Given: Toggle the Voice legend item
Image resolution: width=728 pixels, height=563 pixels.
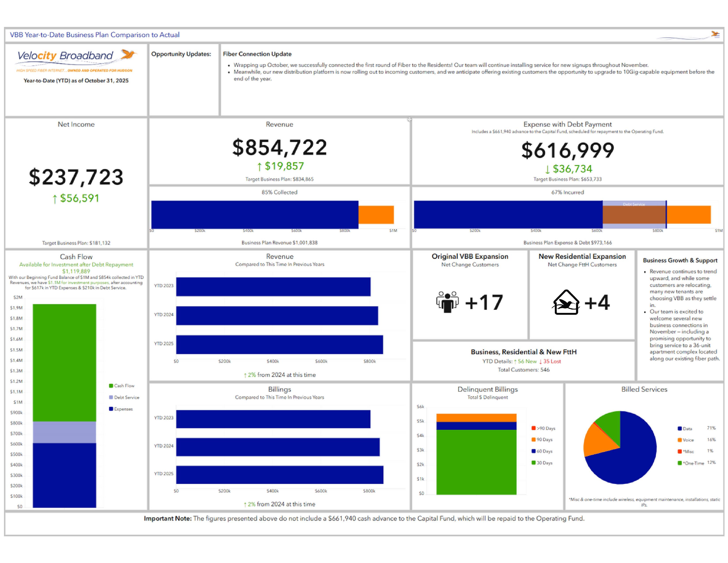Looking at the screenshot, I should click(686, 440).
